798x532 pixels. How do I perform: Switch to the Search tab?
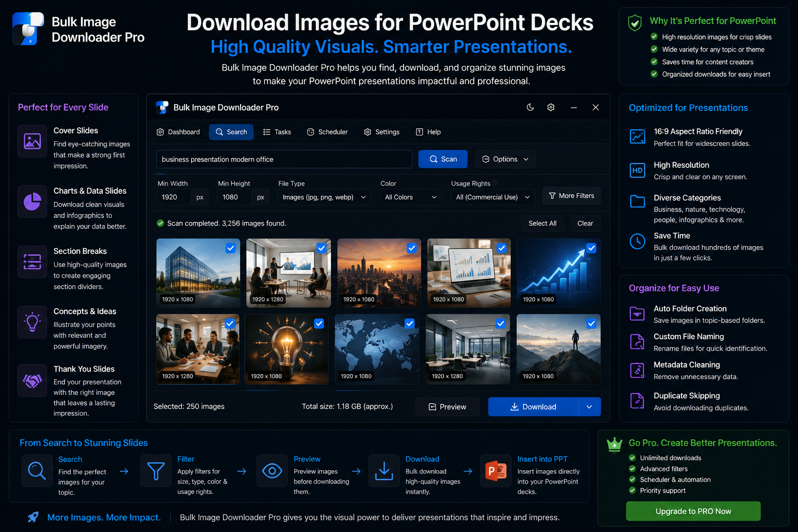pos(231,132)
